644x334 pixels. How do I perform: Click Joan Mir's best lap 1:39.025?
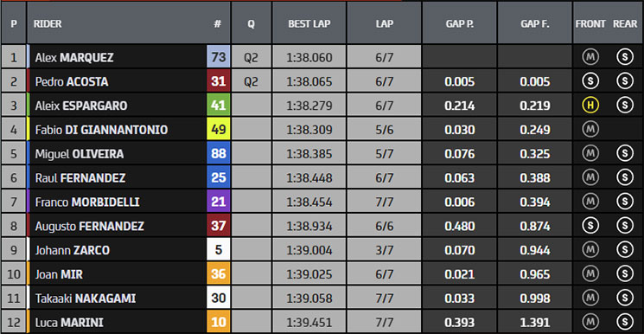click(x=309, y=274)
